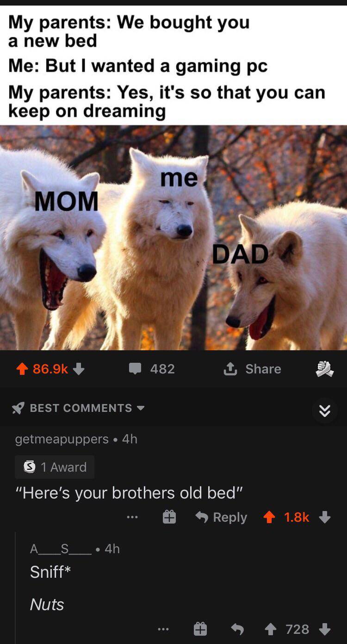This screenshot has height=644, width=347.
Task: Tap the Share button on post
Action: [253, 369]
